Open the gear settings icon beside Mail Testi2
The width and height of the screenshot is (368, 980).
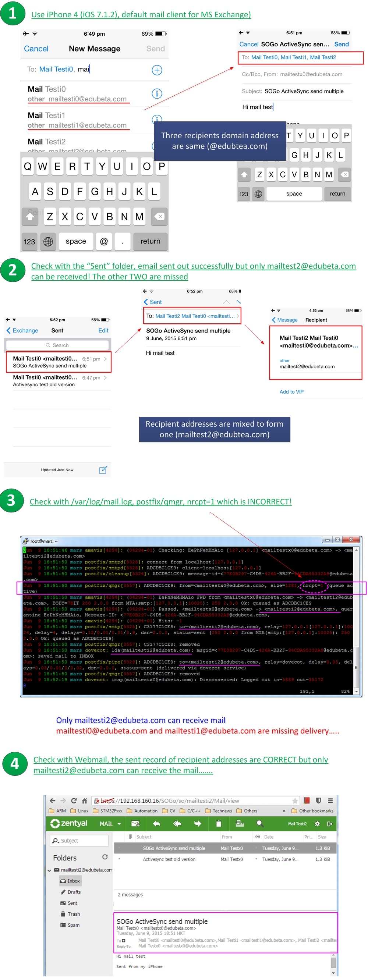pyautogui.click(x=317, y=824)
